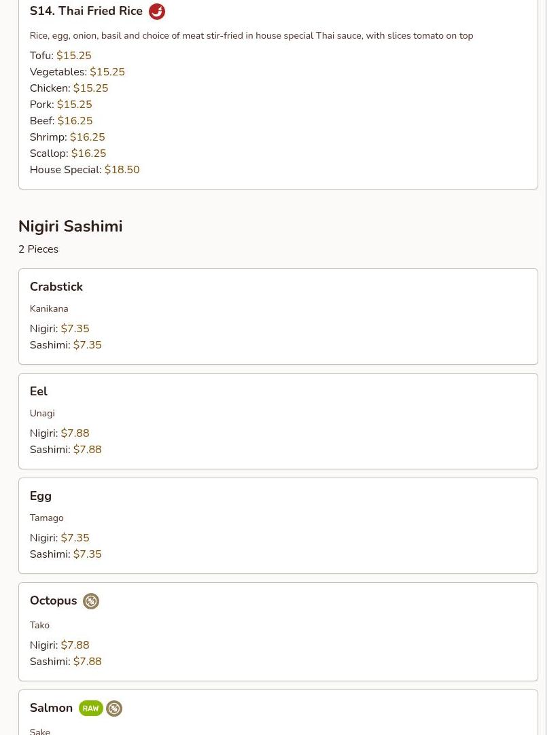This screenshot has height=735, width=560.
Task: Select the Egg menu item title
Action: (41, 496)
